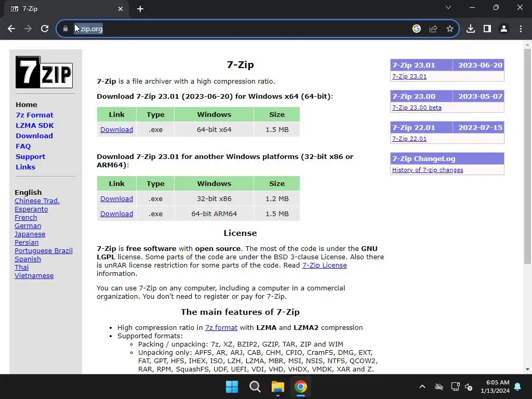The height and width of the screenshot is (399, 532).
Task: Open Windows taskbar Search
Action: coord(255,387)
